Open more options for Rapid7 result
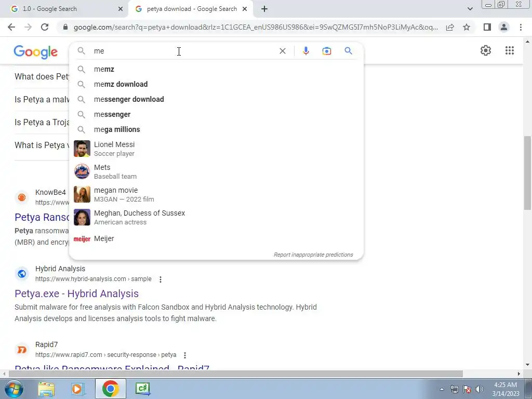The width and height of the screenshot is (532, 399). point(184,355)
